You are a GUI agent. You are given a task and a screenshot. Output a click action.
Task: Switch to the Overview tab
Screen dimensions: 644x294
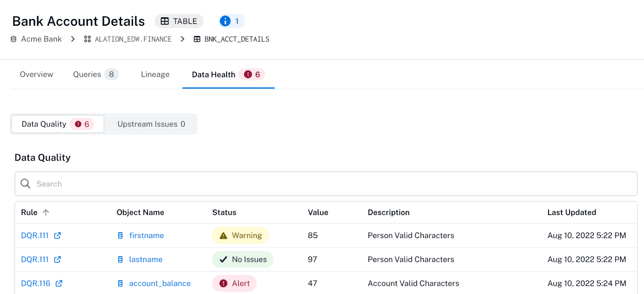[x=37, y=75]
